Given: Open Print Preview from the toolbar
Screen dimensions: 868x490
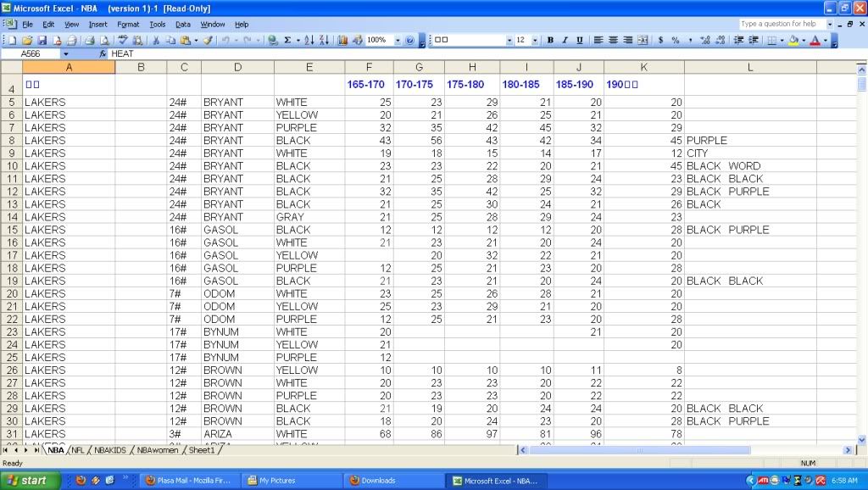Looking at the screenshot, I should [x=104, y=40].
